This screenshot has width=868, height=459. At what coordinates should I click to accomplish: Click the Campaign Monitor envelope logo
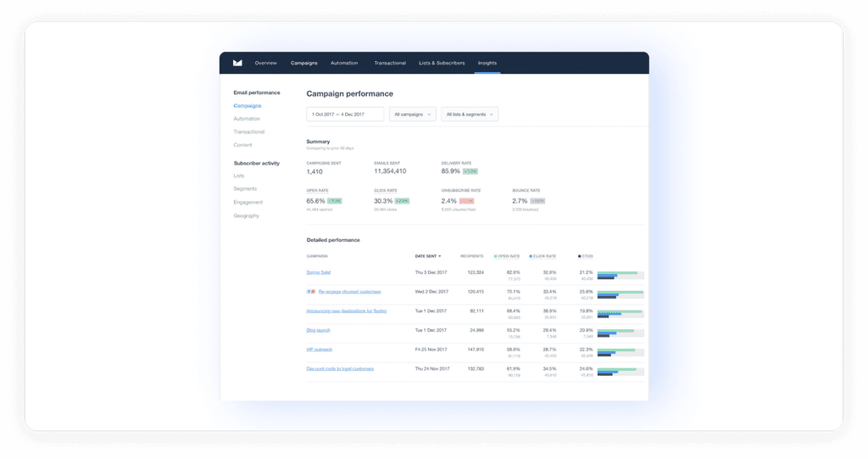pos(237,63)
